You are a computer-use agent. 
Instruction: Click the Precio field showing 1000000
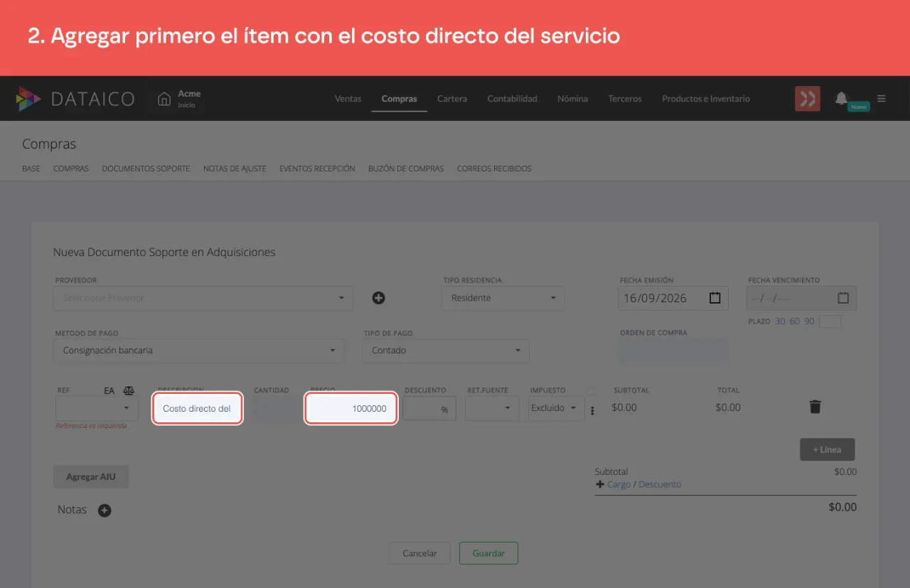click(350, 409)
